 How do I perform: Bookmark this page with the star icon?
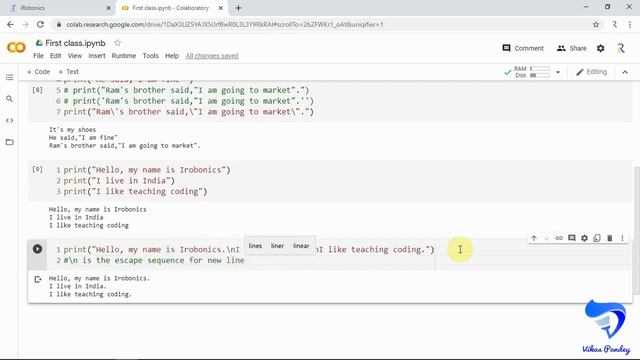click(x=596, y=24)
